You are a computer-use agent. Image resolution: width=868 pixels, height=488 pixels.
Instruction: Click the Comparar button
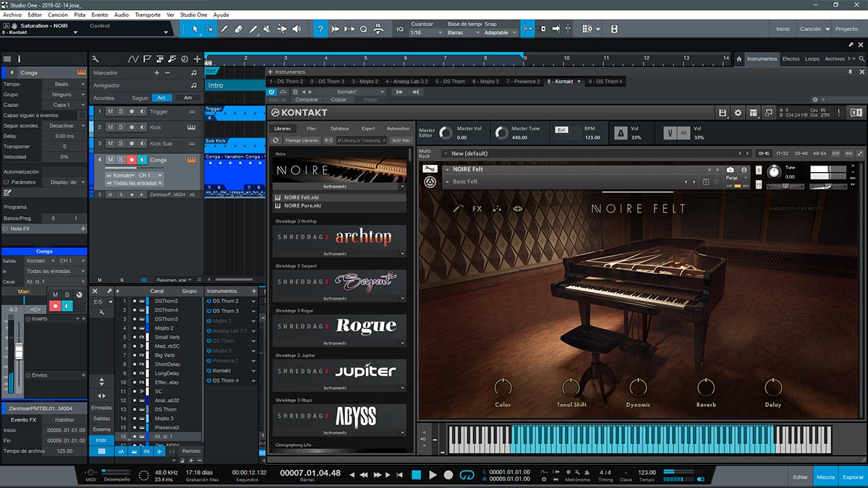307,100
